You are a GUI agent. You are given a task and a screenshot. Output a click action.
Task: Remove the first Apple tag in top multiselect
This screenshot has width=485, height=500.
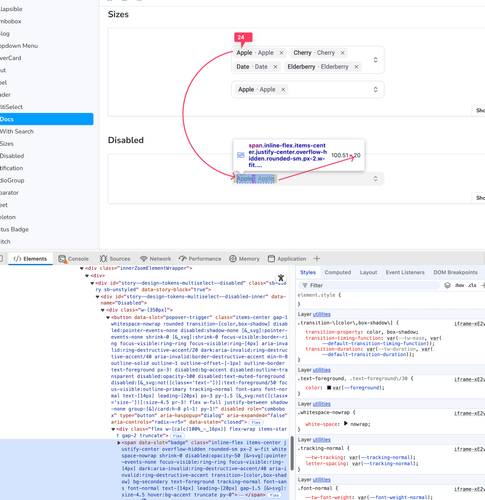(281, 53)
